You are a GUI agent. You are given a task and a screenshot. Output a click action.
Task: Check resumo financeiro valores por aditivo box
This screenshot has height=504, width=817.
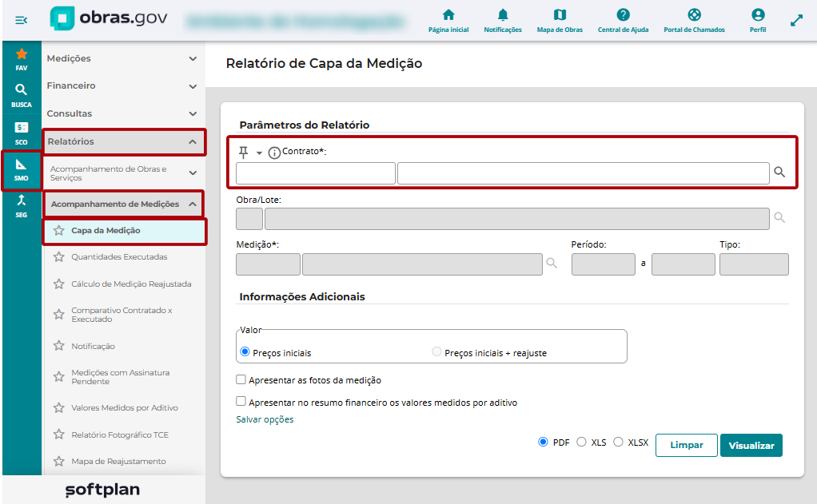point(241,402)
